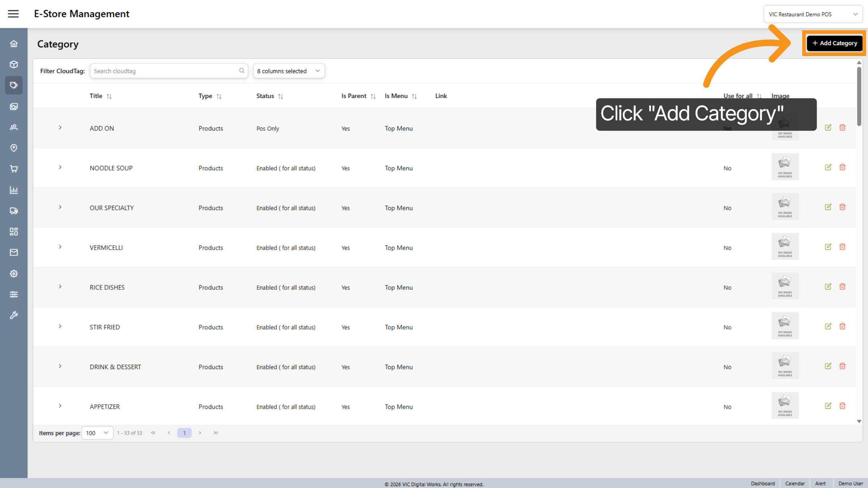Open the hamburger menu next to E-Store Management

(13, 14)
